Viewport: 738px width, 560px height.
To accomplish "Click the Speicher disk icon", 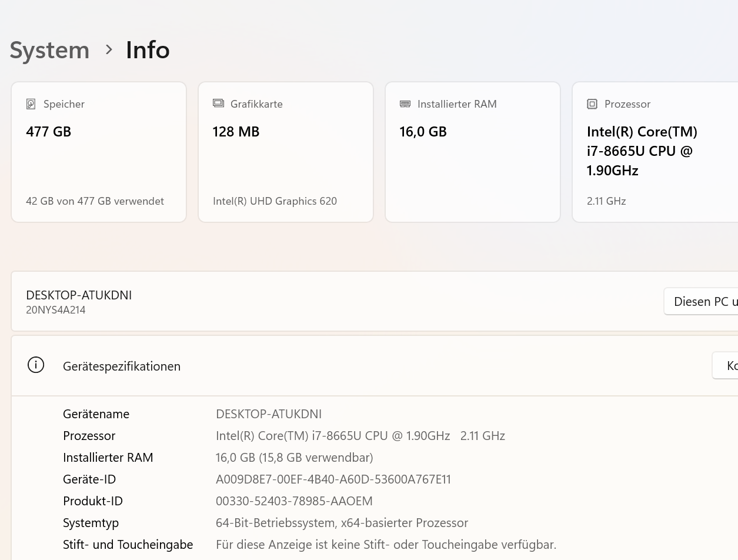I will pyautogui.click(x=31, y=104).
